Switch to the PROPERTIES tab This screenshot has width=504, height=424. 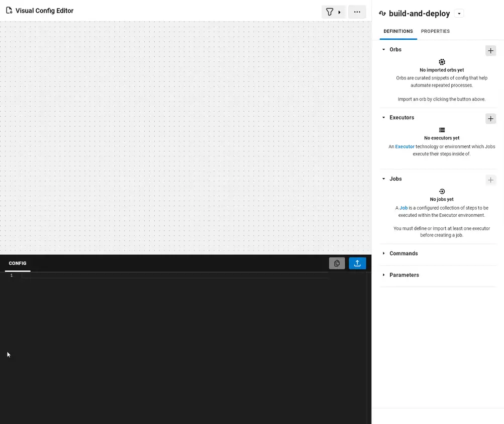(435, 31)
